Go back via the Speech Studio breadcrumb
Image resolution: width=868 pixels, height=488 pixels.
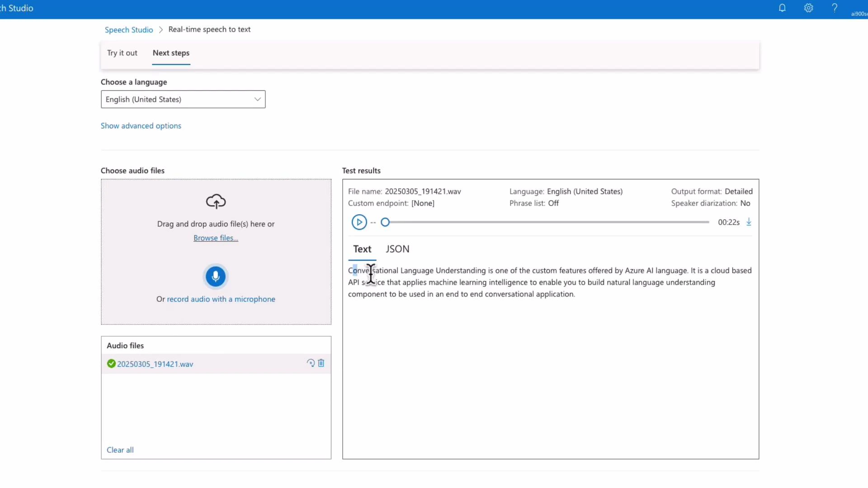128,29
